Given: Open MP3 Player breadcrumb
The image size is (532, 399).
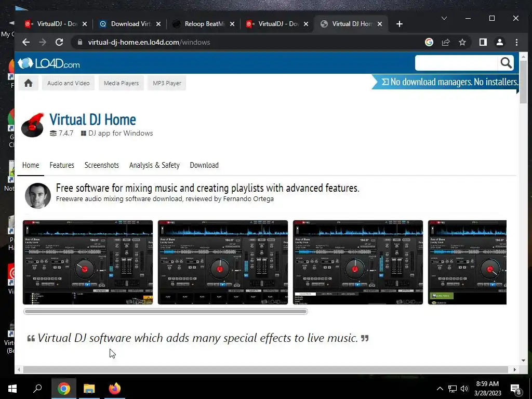Looking at the screenshot, I should (x=167, y=83).
